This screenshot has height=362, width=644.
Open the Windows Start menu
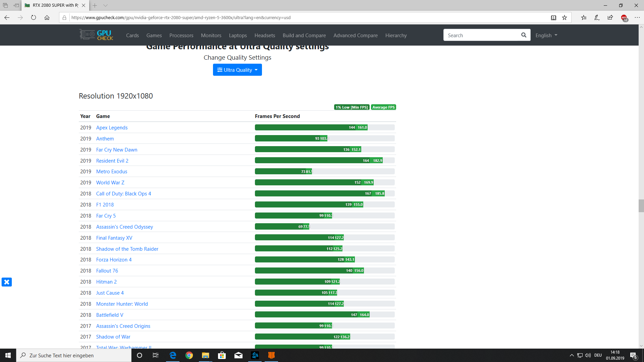pos(8,355)
